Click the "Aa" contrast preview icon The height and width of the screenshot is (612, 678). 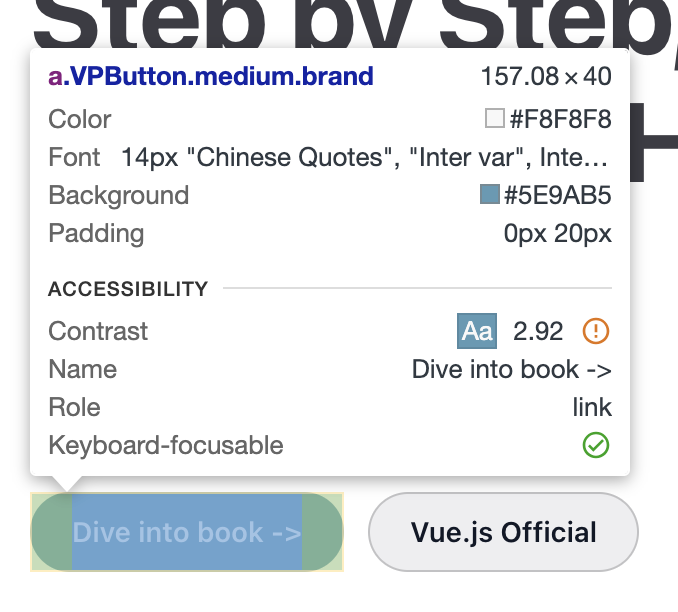point(477,331)
